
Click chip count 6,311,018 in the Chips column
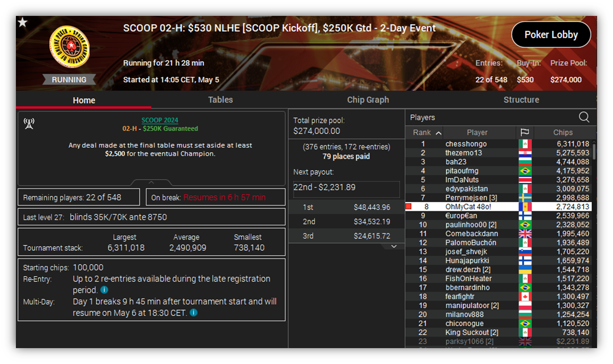tap(573, 144)
